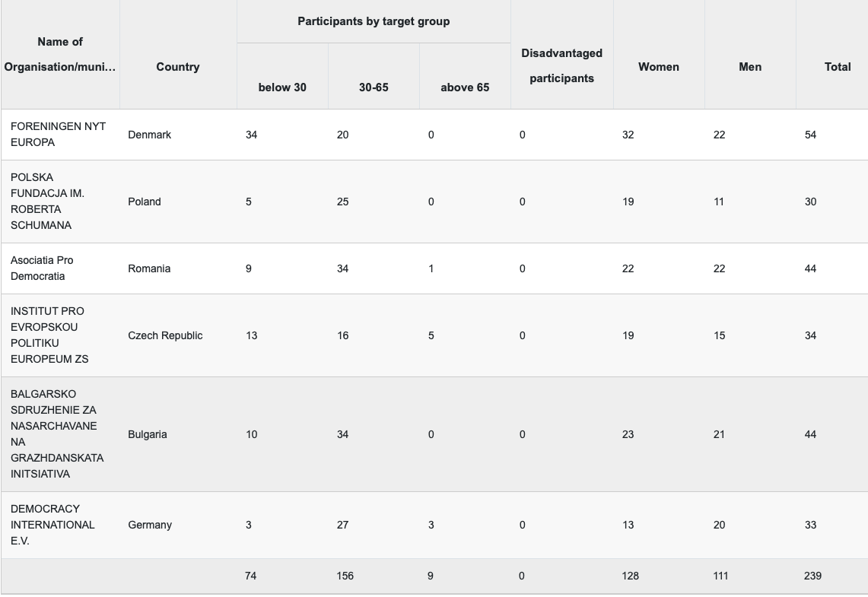The image size is (868, 597).
Task: Click the women total 128 cell
Action: click(x=630, y=576)
